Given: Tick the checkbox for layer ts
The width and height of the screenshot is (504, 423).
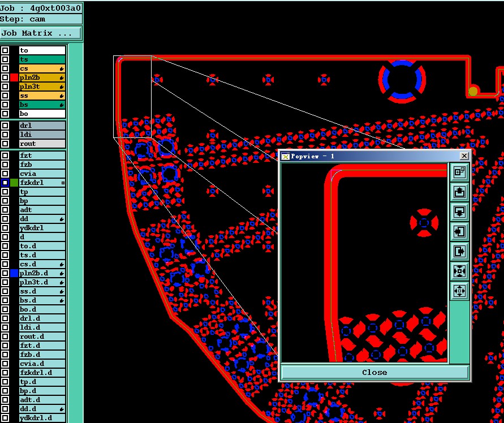Looking at the screenshot, I should point(5,59).
